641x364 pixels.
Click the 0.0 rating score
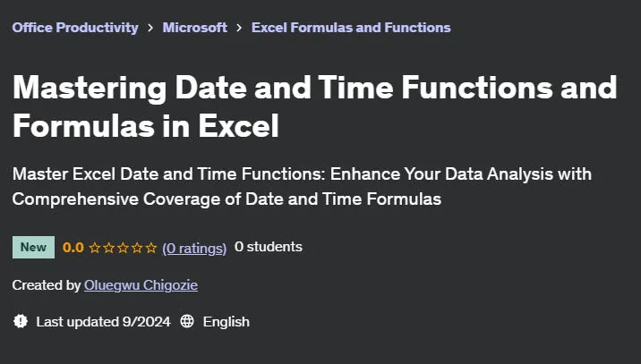pos(73,247)
